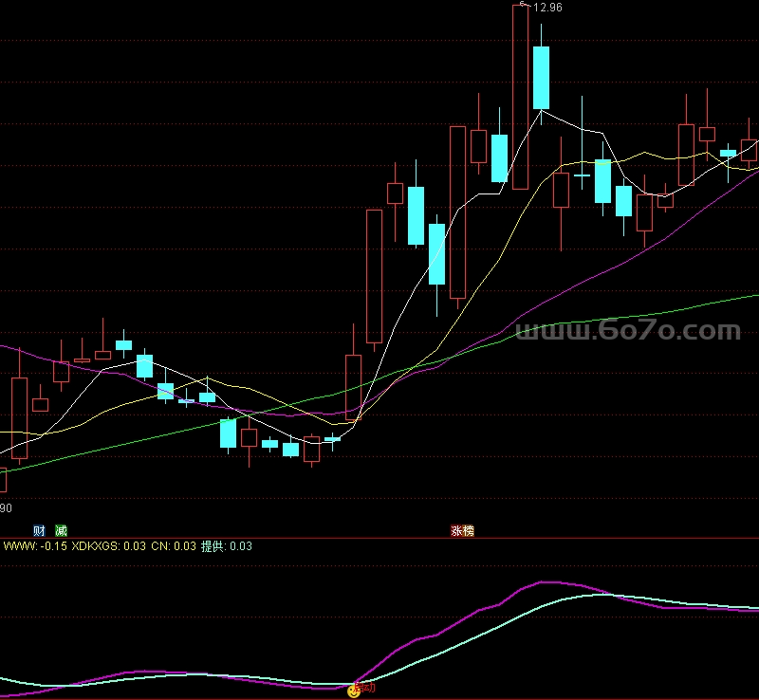Click the XDKXGS: 0.03 indicator label
The height and width of the screenshot is (700, 759).
tap(108, 546)
